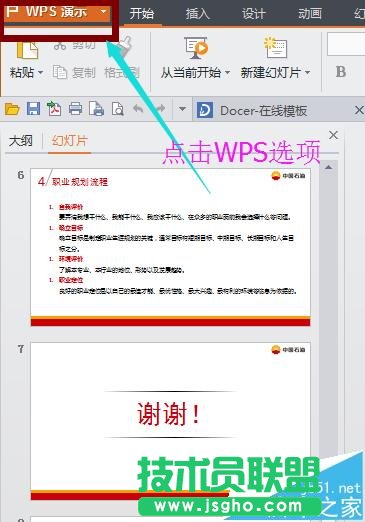Go to the 设计 ribbon tab
Viewport: 365px width, 522px height.
click(253, 14)
